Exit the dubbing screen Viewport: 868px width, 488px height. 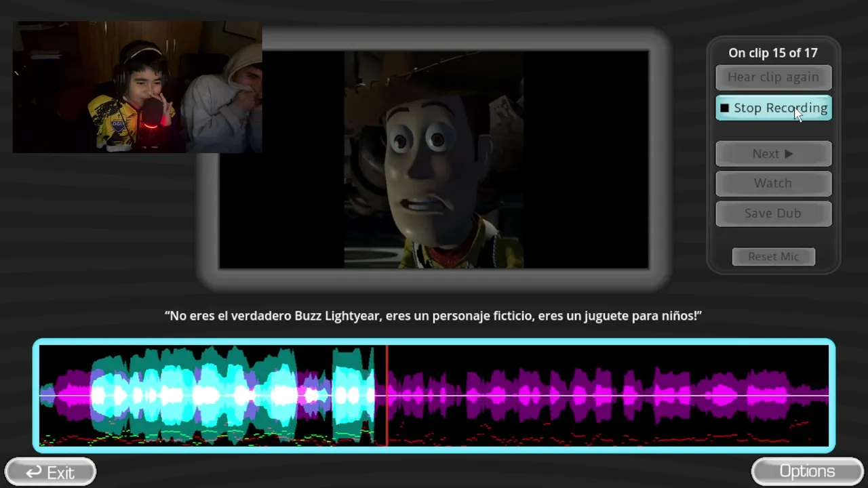tap(50, 472)
